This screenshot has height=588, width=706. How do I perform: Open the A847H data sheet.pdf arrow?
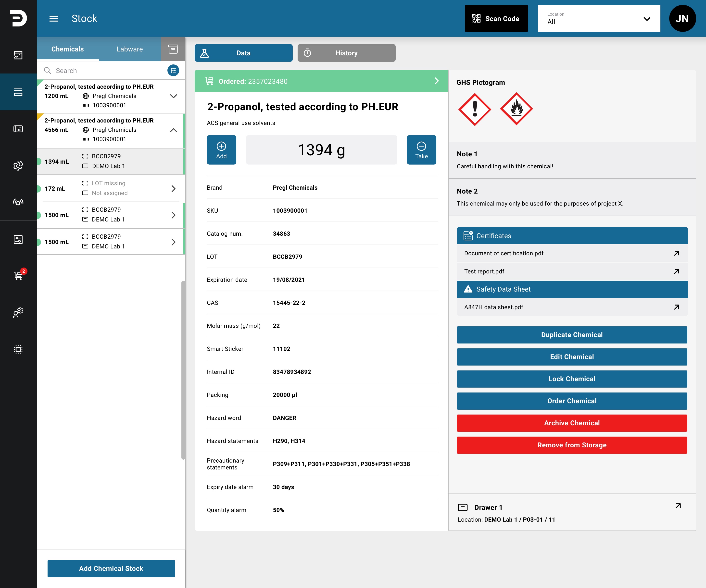(x=677, y=307)
